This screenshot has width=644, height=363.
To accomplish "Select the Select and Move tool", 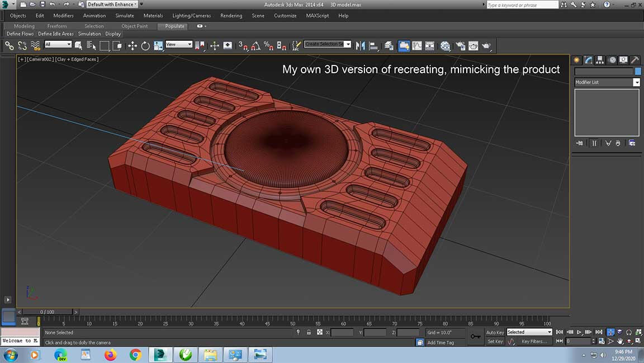I will coord(132,46).
